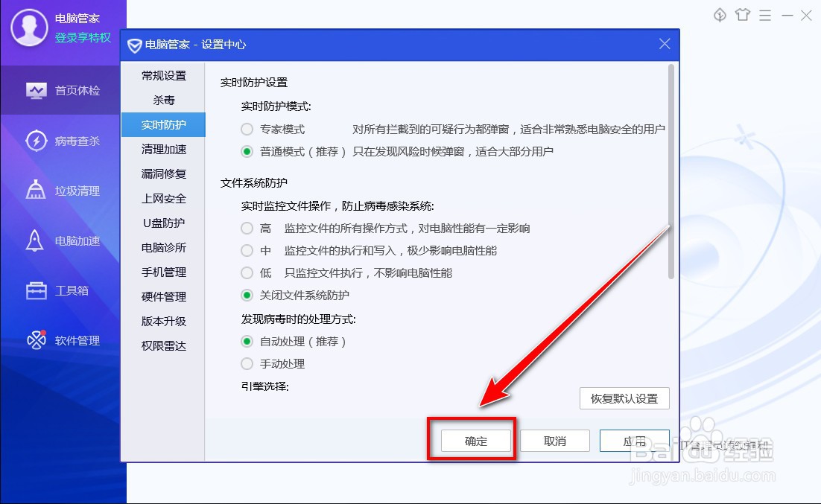The height and width of the screenshot is (504, 821).
Task: Open 软件管理 icon in sidebar
Action: click(x=37, y=340)
